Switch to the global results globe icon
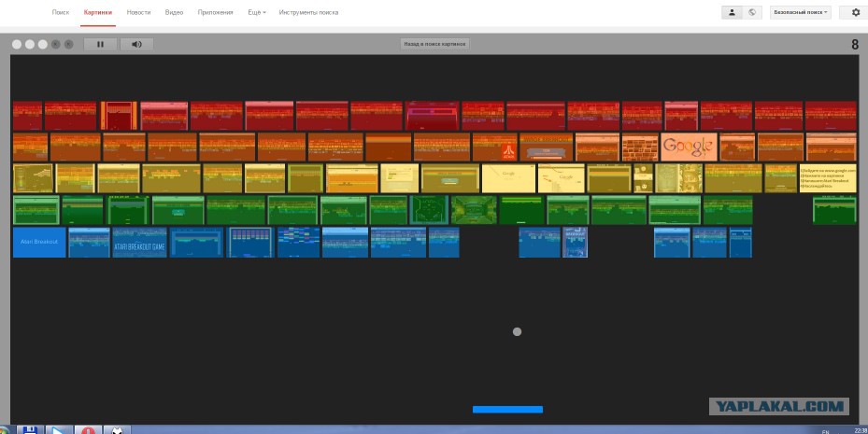The image size is (868, 434). 752,12
